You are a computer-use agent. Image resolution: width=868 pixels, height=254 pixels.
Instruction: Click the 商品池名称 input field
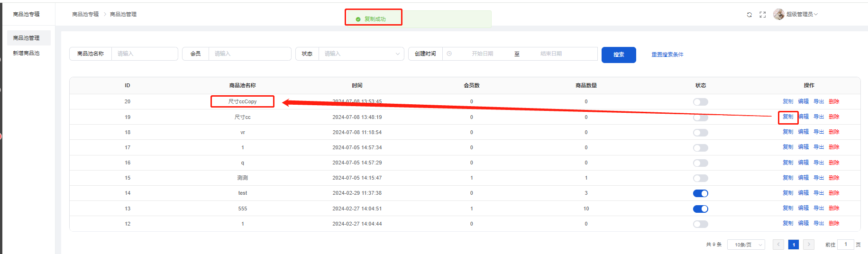coord(145,54)
